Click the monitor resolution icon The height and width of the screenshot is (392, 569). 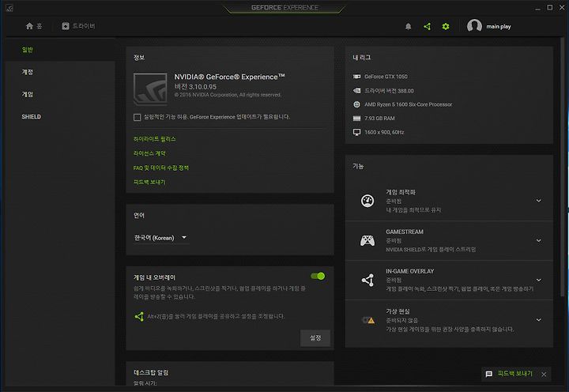356,132
